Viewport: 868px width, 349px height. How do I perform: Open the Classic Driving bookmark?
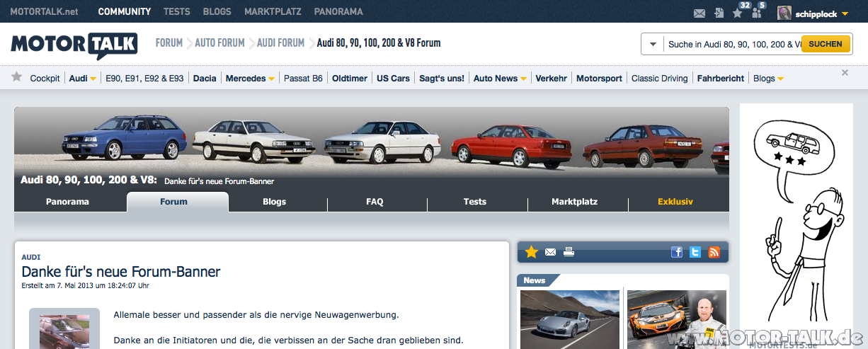[x=660, y=79]
